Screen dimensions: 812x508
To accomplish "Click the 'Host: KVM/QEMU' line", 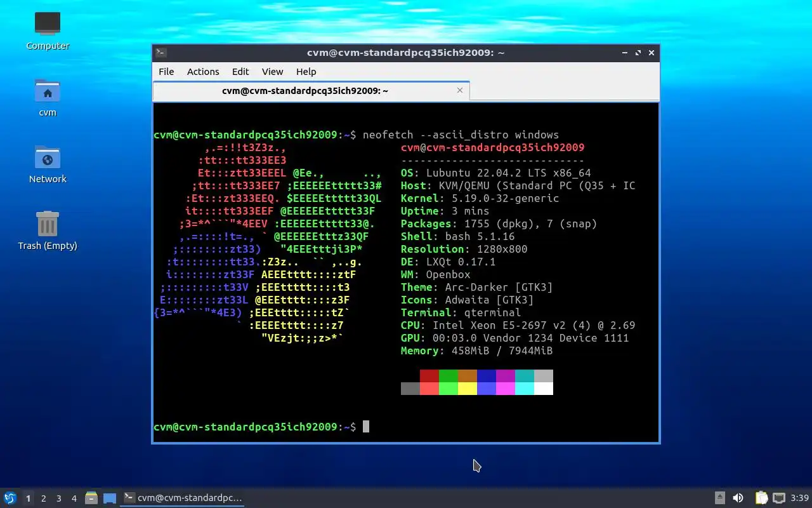I will (518, 185).
